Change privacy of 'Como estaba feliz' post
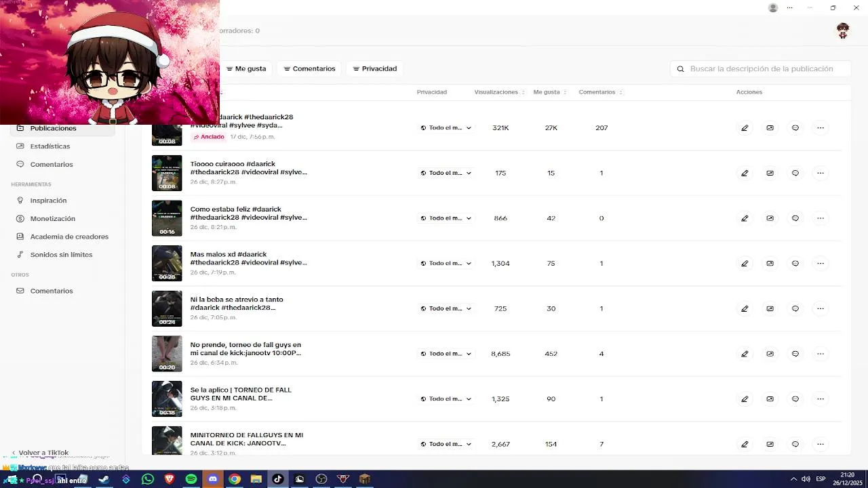 click(446, 218)
